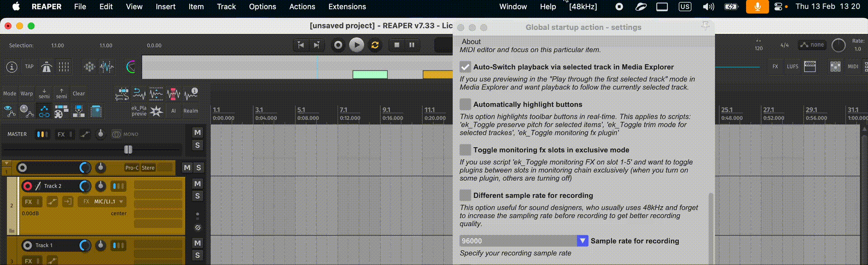Click the TAP tempo button
Viewport: 868px width, 265px height.
click(29, 66)
